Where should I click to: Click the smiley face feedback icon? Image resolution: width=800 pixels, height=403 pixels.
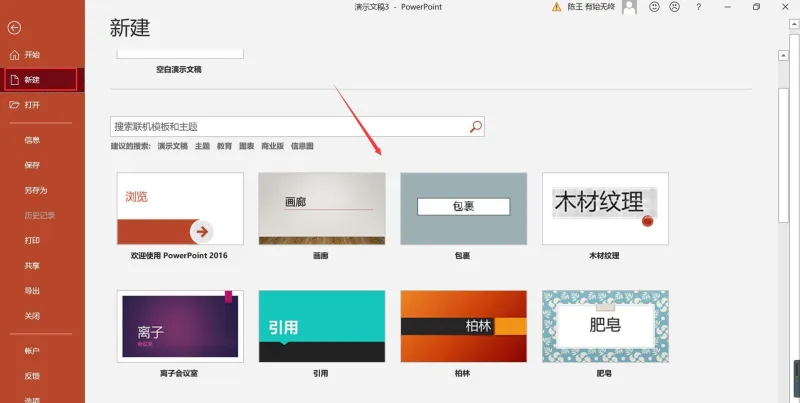[x=654, y=7]
